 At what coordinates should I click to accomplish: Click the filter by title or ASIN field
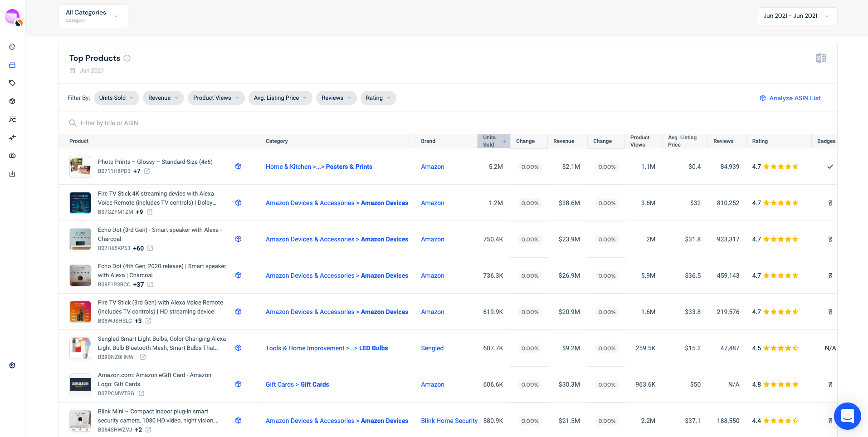coord(181,123)
